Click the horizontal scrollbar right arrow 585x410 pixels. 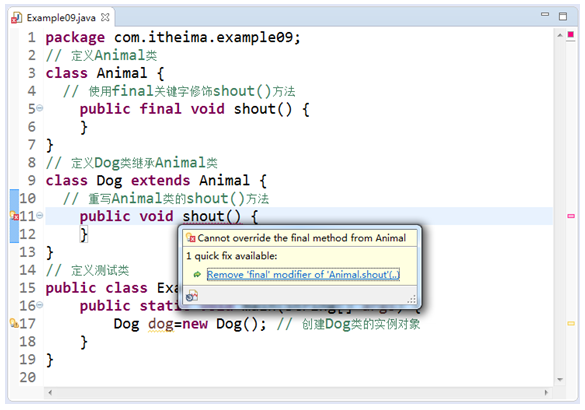546,392
